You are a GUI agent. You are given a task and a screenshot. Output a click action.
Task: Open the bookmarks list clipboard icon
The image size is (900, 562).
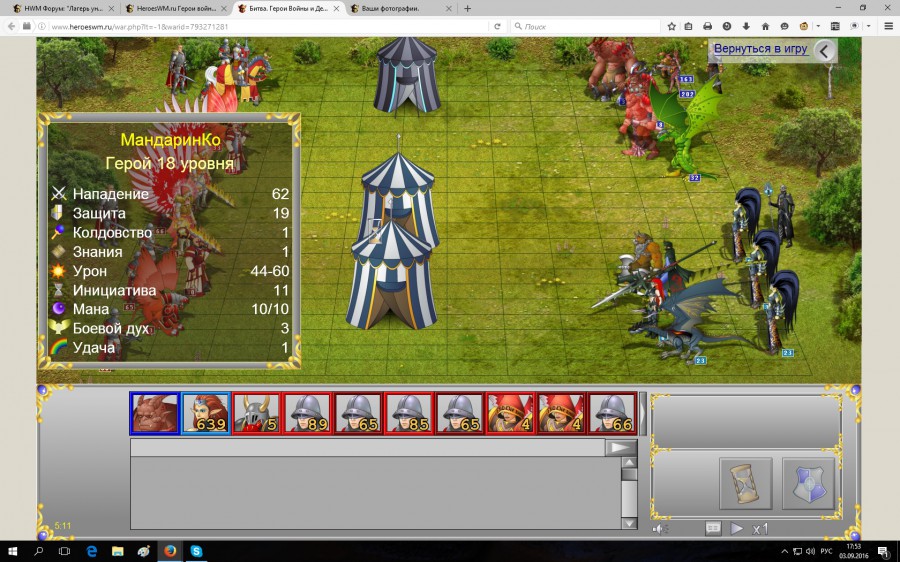pyautogui.click(x=689, y=26)
